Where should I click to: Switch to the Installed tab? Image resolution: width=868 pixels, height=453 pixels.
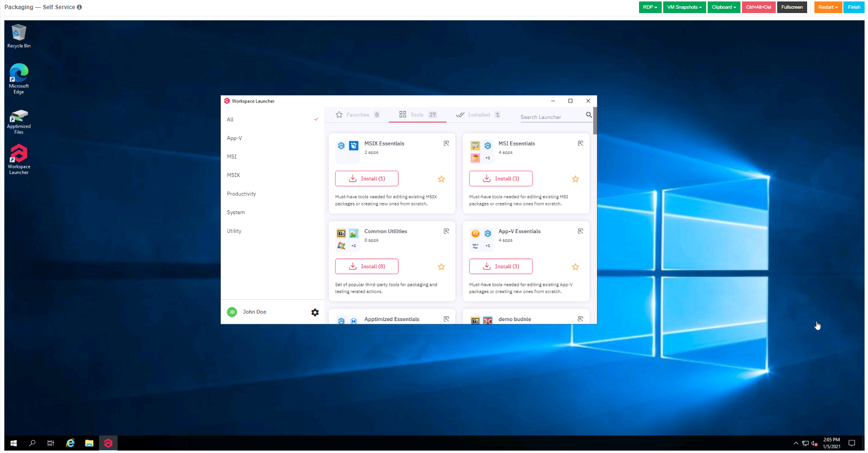coord(478,115)
